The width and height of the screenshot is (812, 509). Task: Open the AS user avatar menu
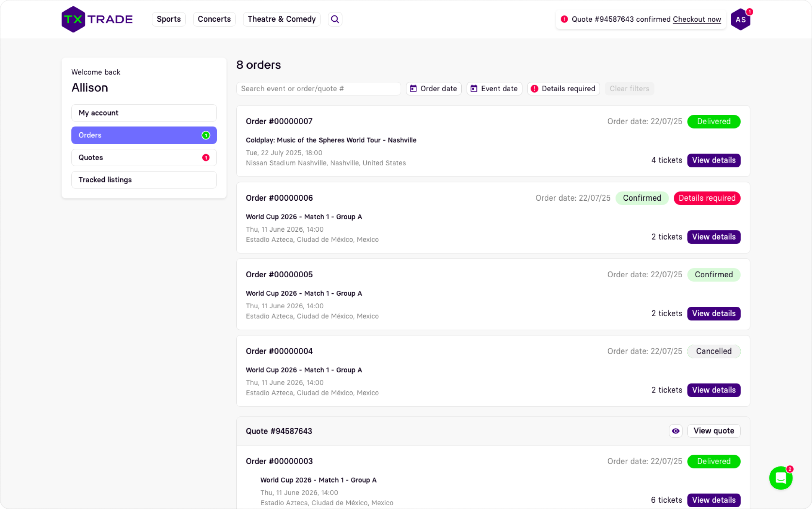click(x=740, y=19)
